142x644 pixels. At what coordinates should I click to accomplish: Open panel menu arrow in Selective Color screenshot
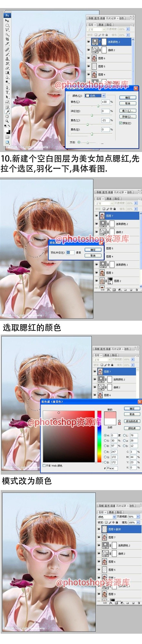tap(134, 25)
